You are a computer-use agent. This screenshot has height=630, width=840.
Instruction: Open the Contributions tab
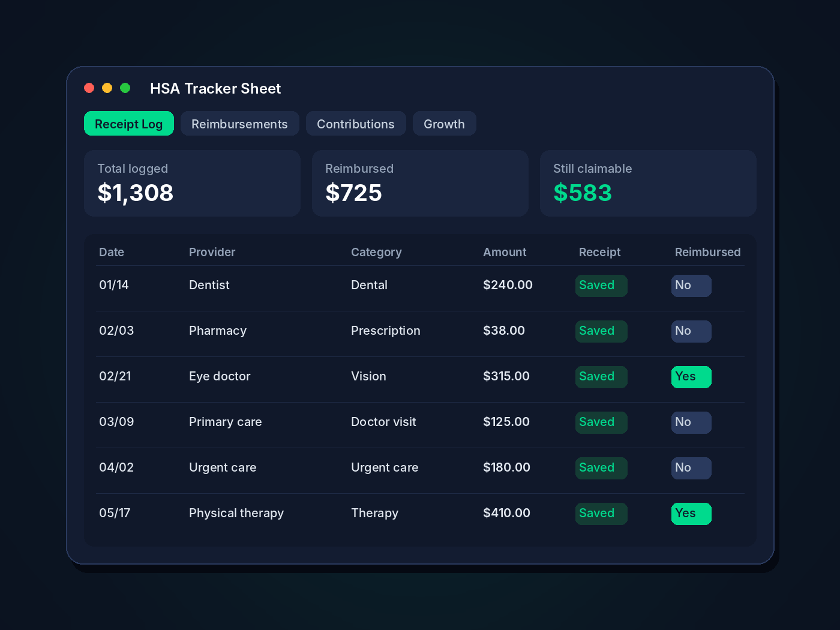[356, 124]
